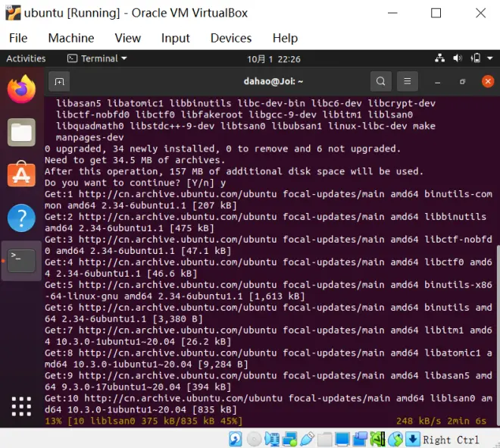Select the Terminal icon in dock
Image resolution: width=500 pixels, height=448 pixels.
[x=21, y=261]
